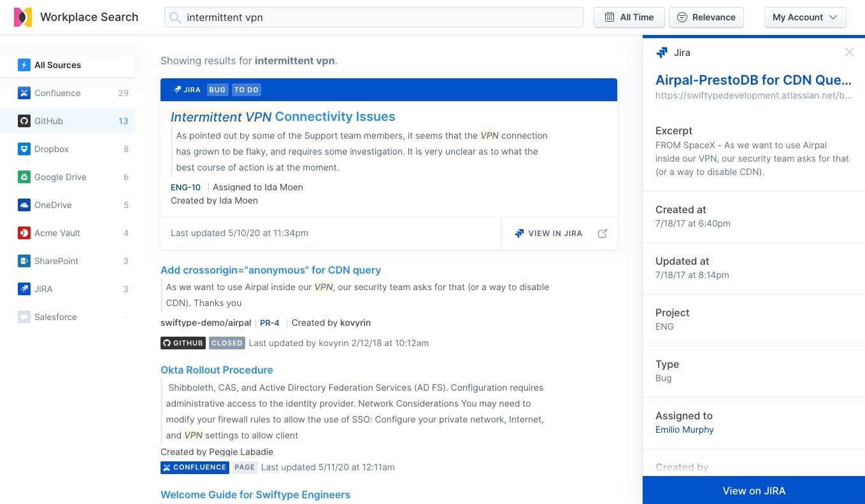Click the Relevance sort icon
865x504 pixels.
coord(682,17)
